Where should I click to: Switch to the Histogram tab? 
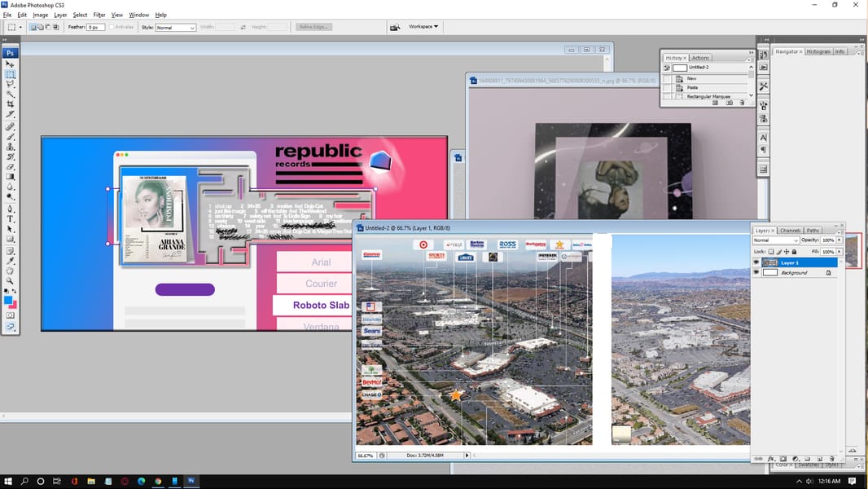point(818,51)
